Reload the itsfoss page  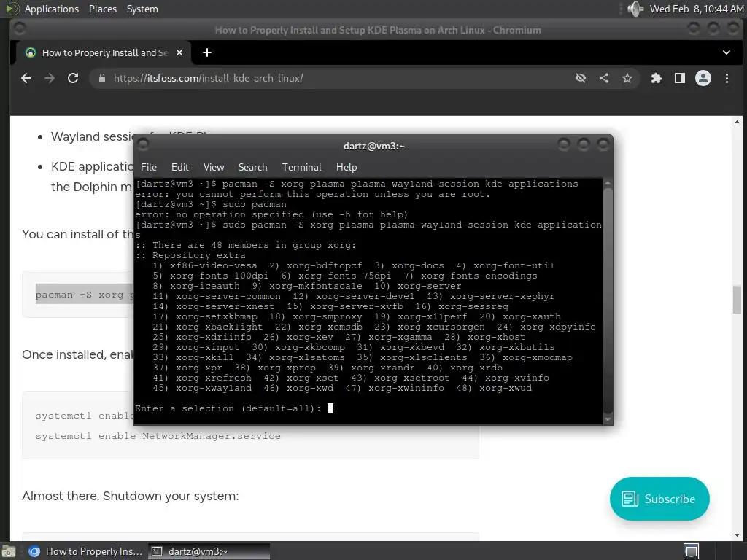73,78
